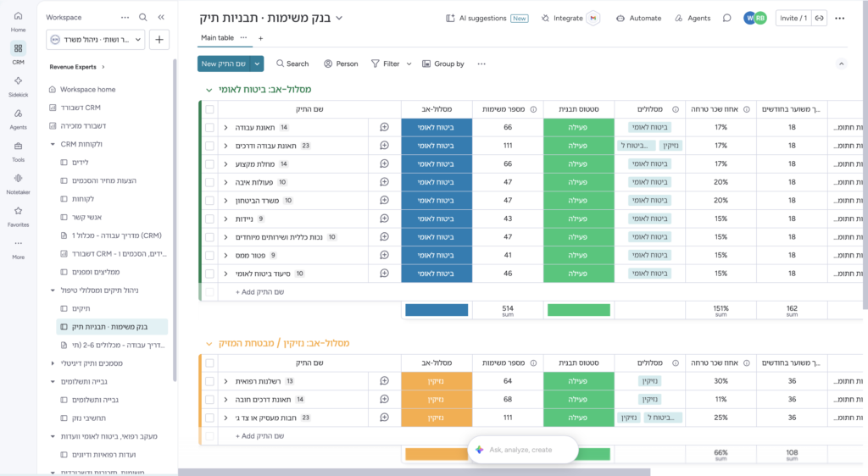Open conversation for תאונת עבודה row

tap(384, 127)
